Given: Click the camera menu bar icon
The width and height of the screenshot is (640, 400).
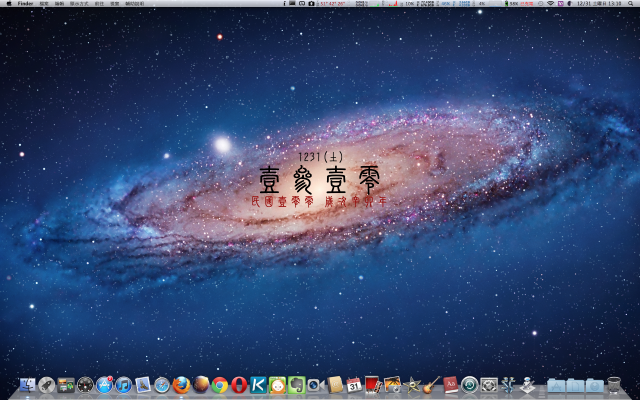Looking at the screenshot, I should 311,3.
